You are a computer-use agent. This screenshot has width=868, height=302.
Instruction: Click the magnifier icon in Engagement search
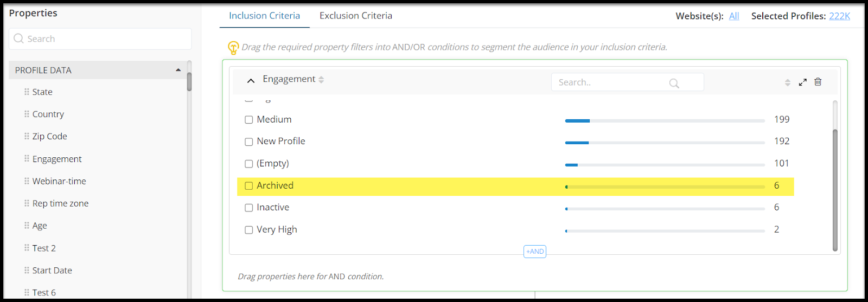point(674,83)
